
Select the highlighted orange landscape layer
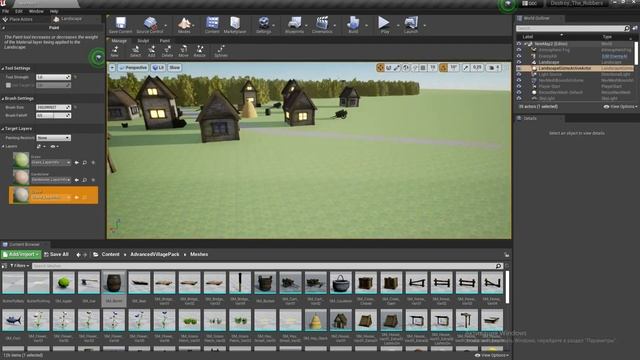[x=53, y=195]
